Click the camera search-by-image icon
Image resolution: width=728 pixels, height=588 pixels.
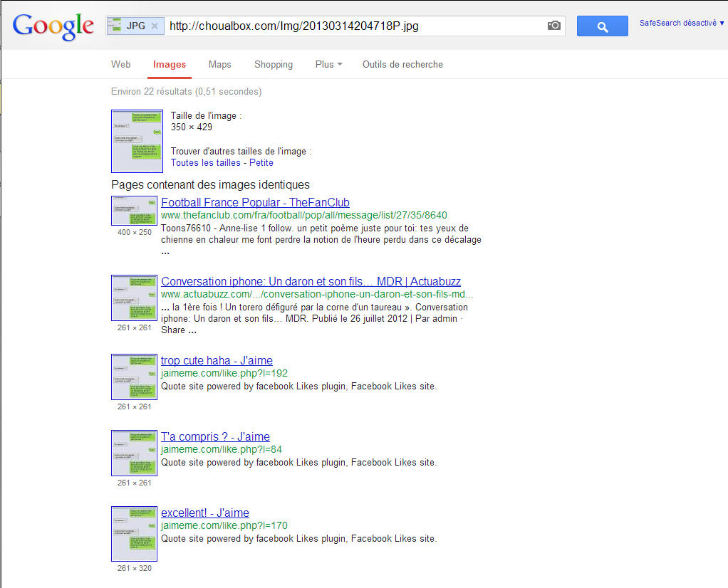(553, 26)
